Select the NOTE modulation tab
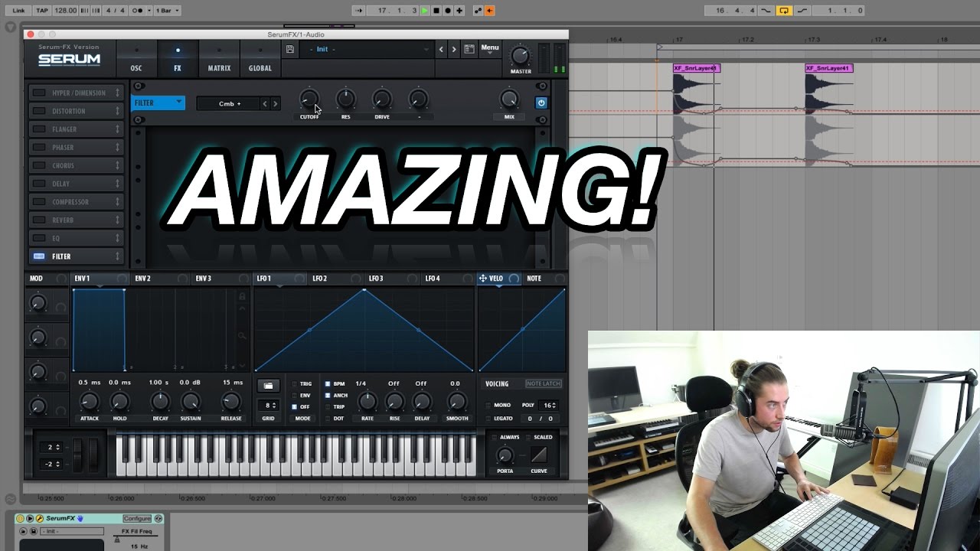The width and height of the screenshot is (980, 551). tap(544, 279)
